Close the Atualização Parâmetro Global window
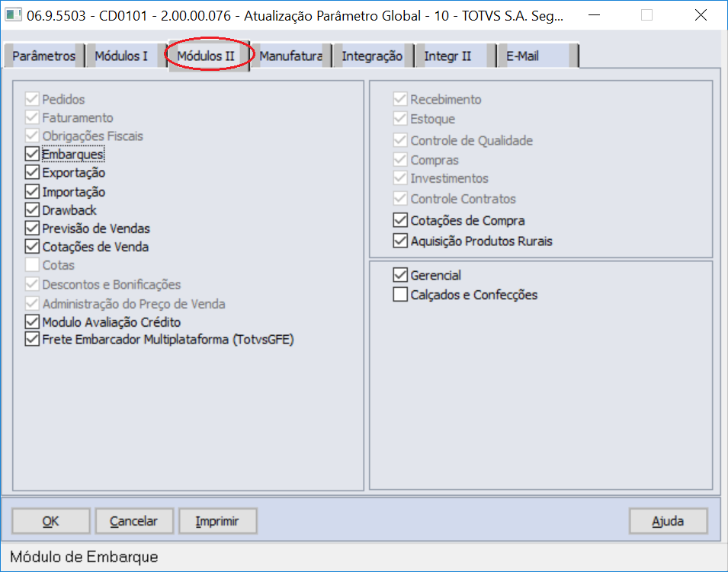 (x=701, y=15)
